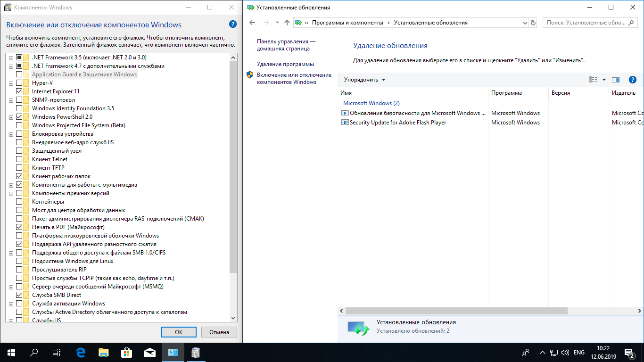Open the view options dropdown arrow
The image size is (644, 362).
pyautogui.click(x=604, y=80)
